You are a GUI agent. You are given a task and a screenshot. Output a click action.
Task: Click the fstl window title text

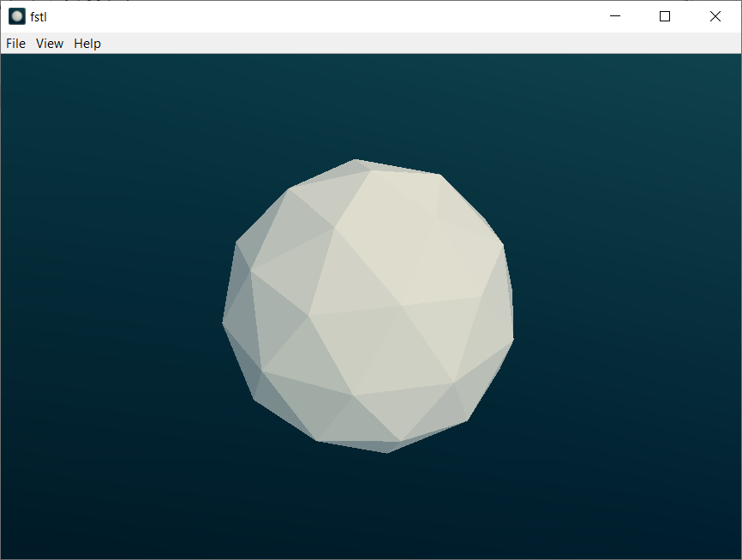point(39,16)
